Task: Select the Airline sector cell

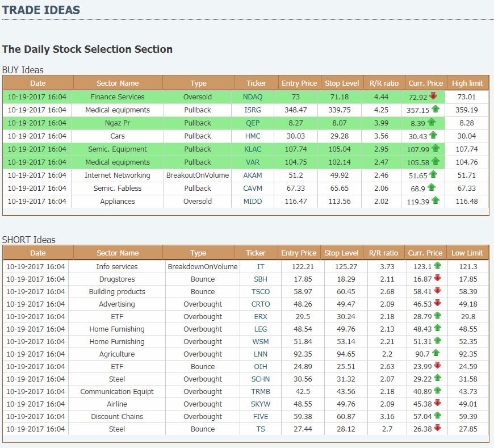Action: 117,404
